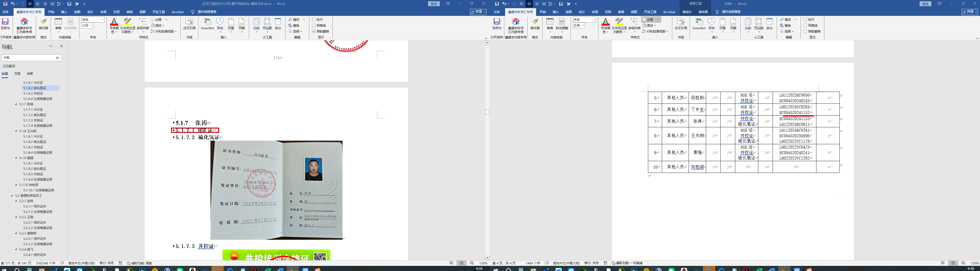Image resolution: width=980 pixels, height=271 pixels.
Task: Click 查找 find button in left window
Action: (x=294, y=19)
